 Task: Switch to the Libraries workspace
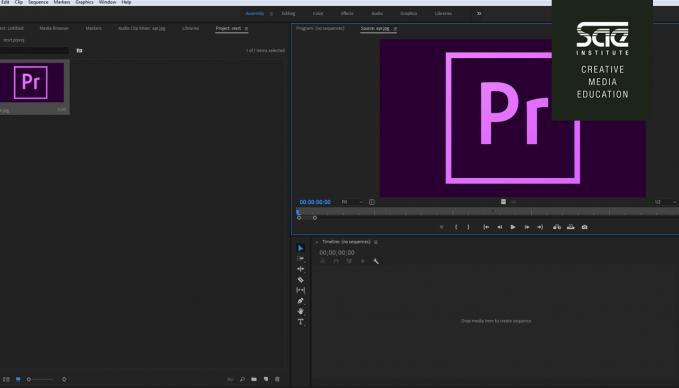tap(443, 13)
